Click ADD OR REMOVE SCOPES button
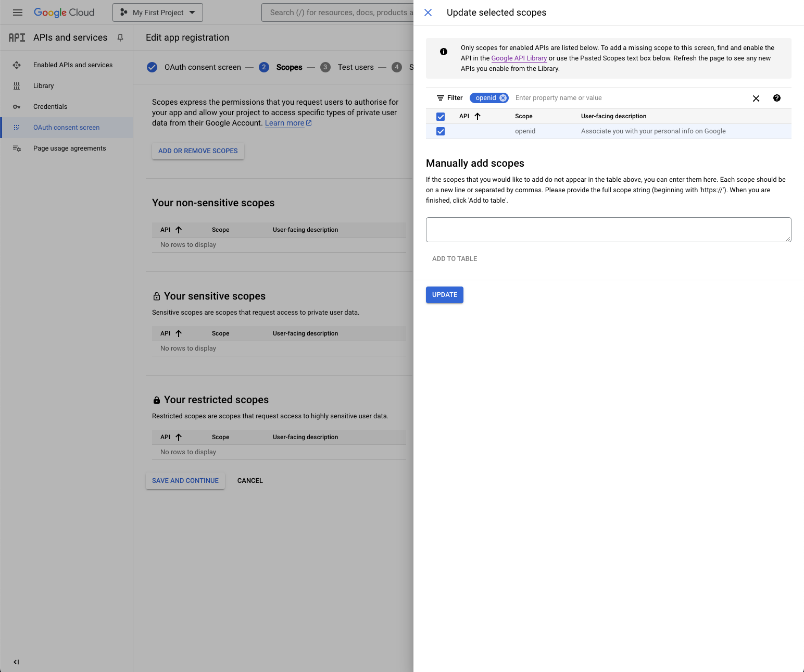The width and height of the screenshot is (804, 672). [198, 151]
